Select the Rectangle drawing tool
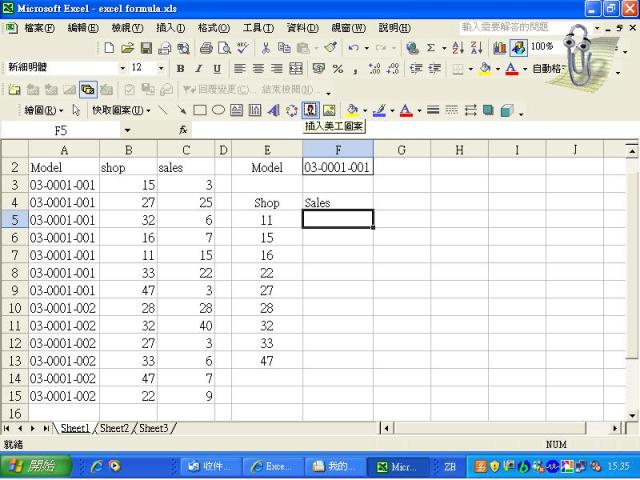Viewport: 640px width, 480px height. click(200, 110)
